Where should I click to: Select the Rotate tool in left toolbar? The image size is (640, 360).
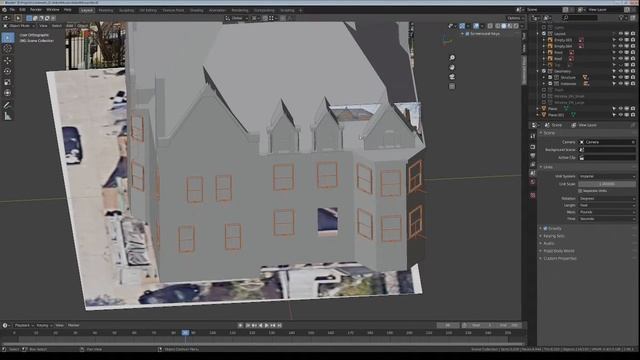[x=8, y=71]
